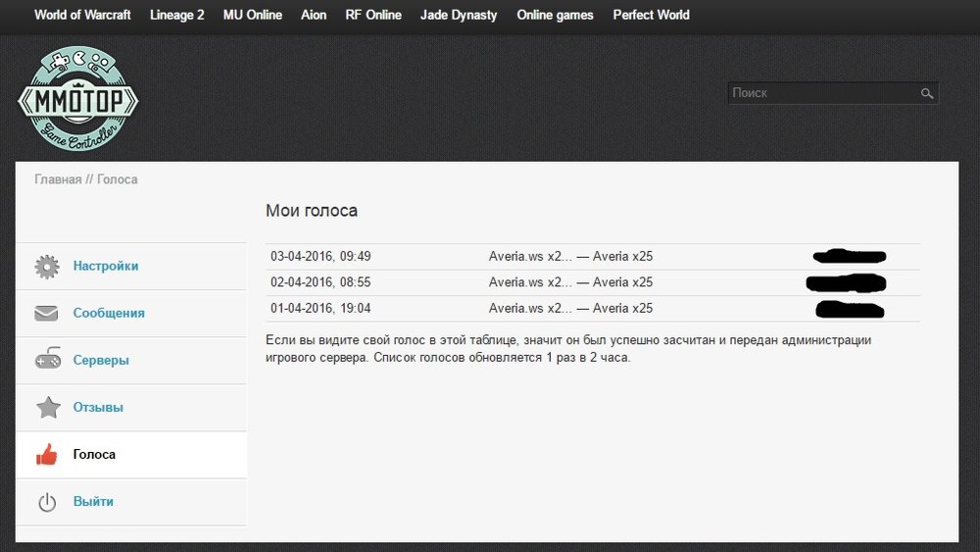Screen dimensions: 980x552
Task: Open the Online games menu item
Action: [555, 15]
